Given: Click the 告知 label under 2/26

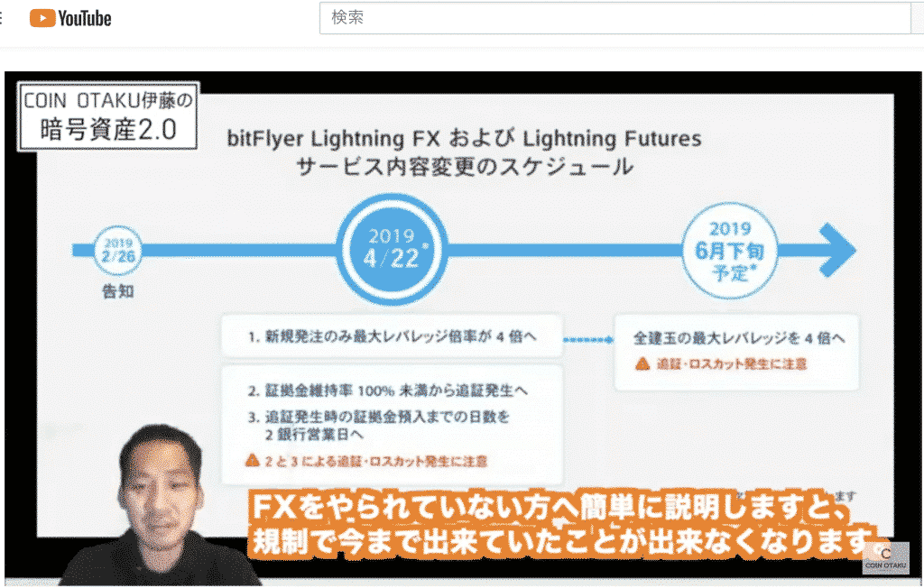Looking at the screenshot, I should pyautogui.click(x=118, y=291).
